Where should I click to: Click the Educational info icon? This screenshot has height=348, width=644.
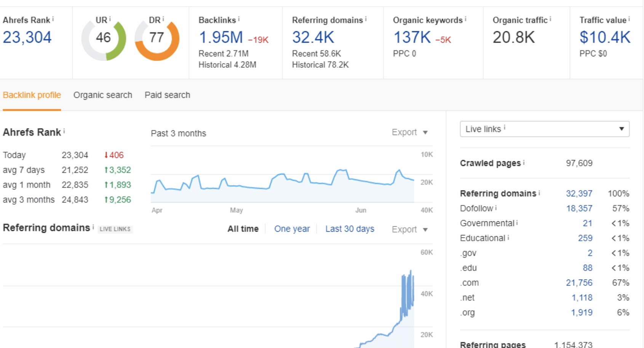click(508, 237)
